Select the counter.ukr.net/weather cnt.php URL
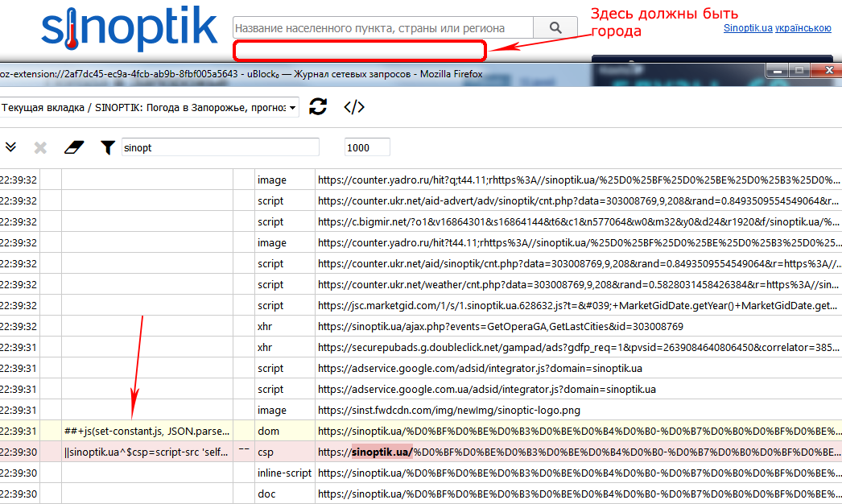 [578, 285]
